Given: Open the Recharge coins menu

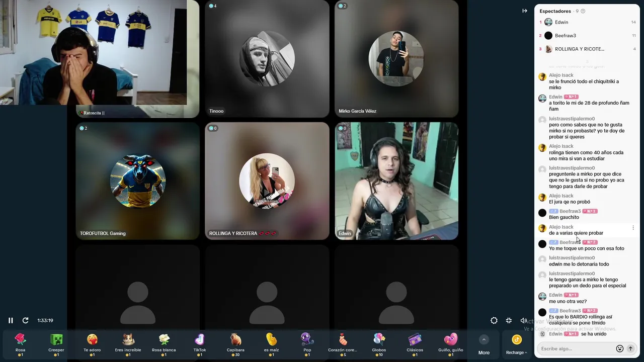Looking at the screenshot, I should pyautogui.click(x=517, y=345).
